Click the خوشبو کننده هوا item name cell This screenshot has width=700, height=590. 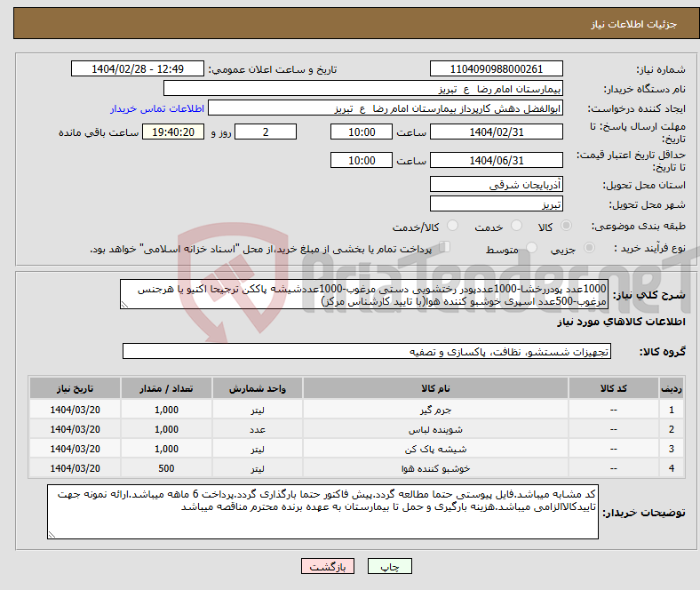pos(435,468)
